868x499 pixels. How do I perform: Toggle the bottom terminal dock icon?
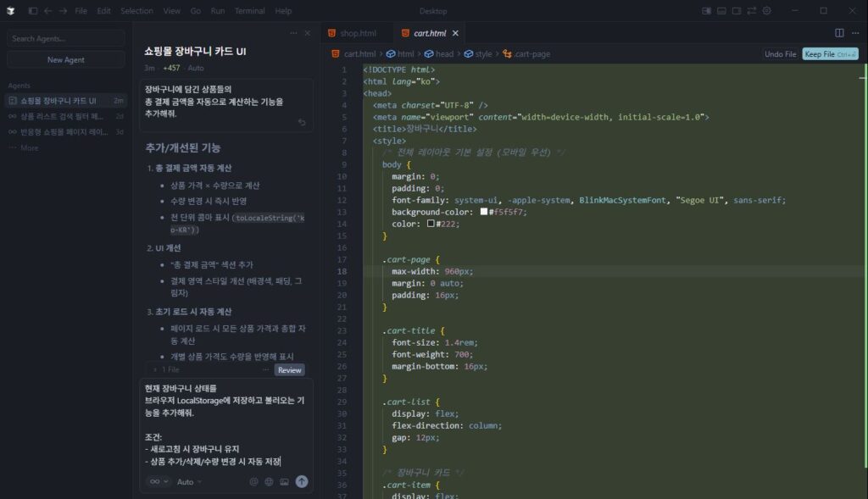pyautogui.click(x=721, y=11)
